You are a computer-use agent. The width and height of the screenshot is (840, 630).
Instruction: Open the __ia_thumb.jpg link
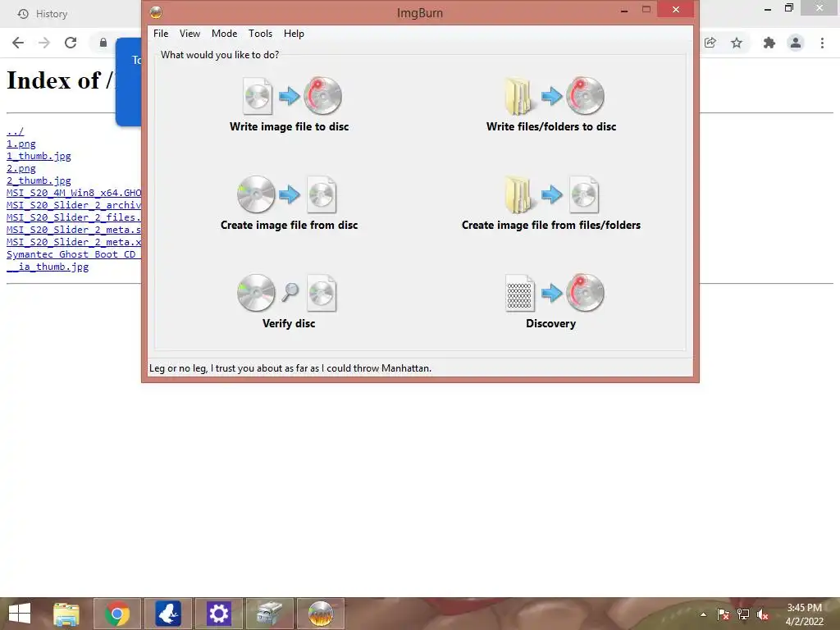(x=48, y=267)
